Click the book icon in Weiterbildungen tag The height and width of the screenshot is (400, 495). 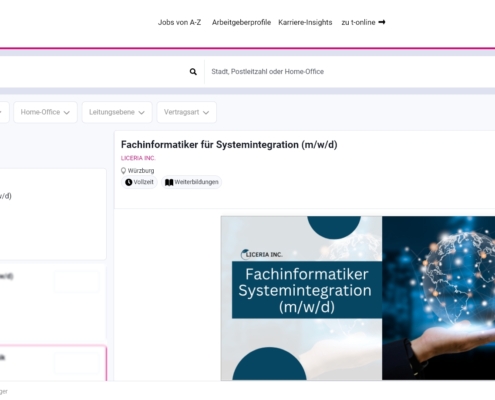tap(169, 182)
